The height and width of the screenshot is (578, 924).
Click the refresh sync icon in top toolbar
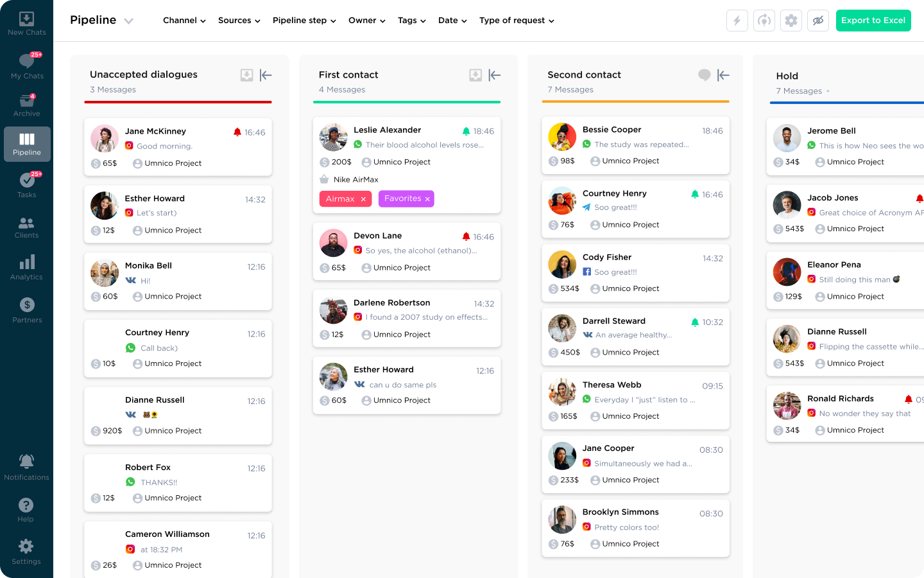click(764, 21)
